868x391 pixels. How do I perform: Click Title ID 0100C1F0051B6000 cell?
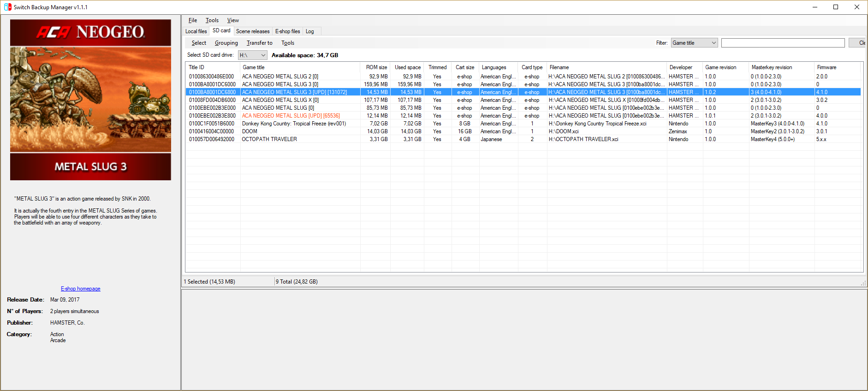click(x=212, y=124)
